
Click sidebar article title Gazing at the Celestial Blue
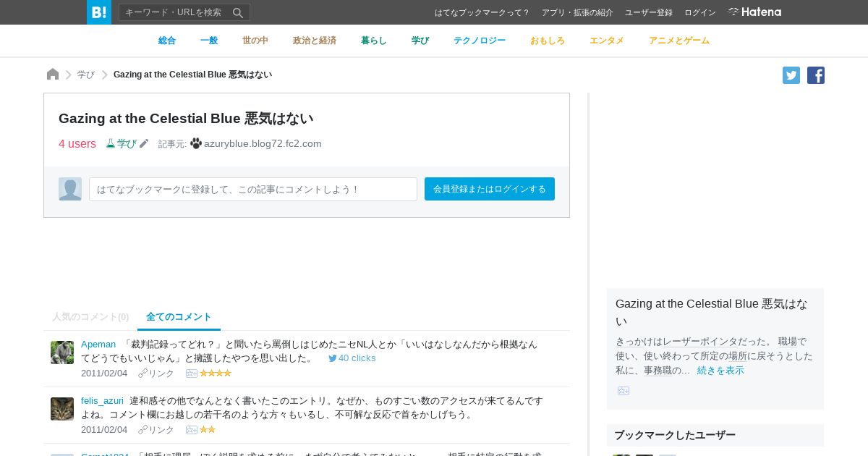coord(712,312)
